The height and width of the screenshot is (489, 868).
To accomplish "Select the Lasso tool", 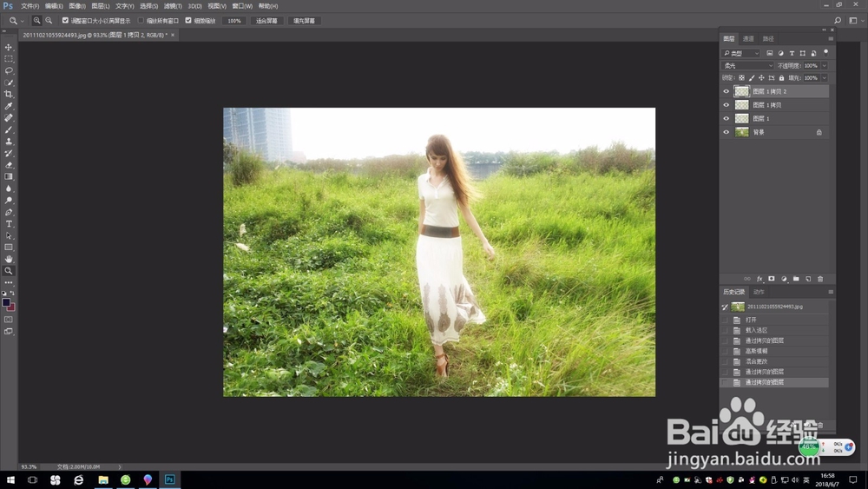I will [x=9, y=71].
